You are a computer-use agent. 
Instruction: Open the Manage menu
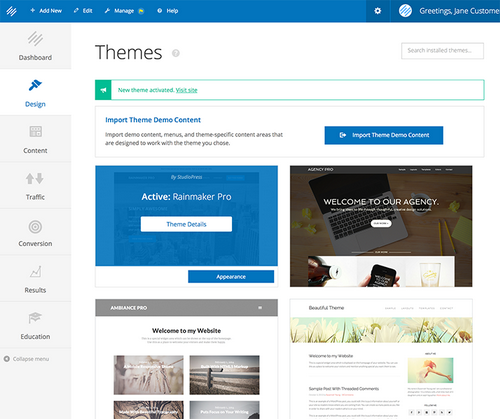pyautogui.click(x=119, y=11)
